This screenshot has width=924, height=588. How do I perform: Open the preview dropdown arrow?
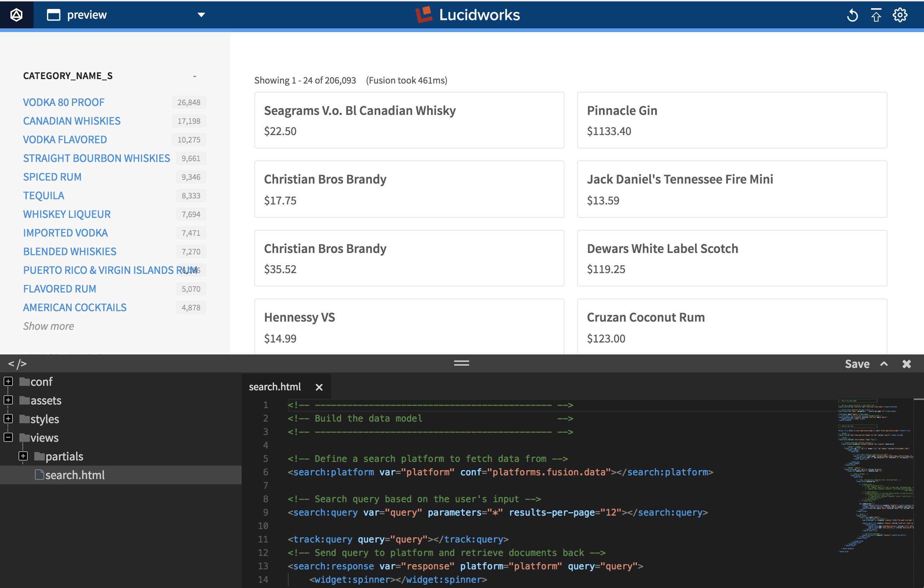(201, 15)
